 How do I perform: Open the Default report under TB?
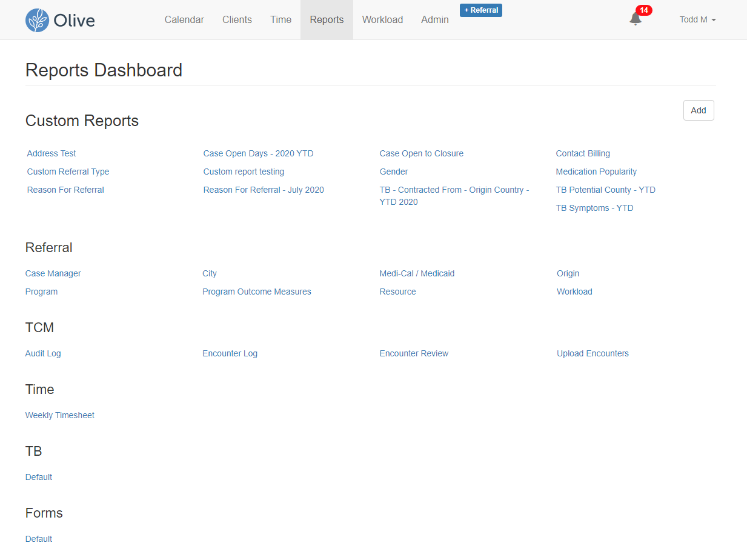tap(38, 477)
